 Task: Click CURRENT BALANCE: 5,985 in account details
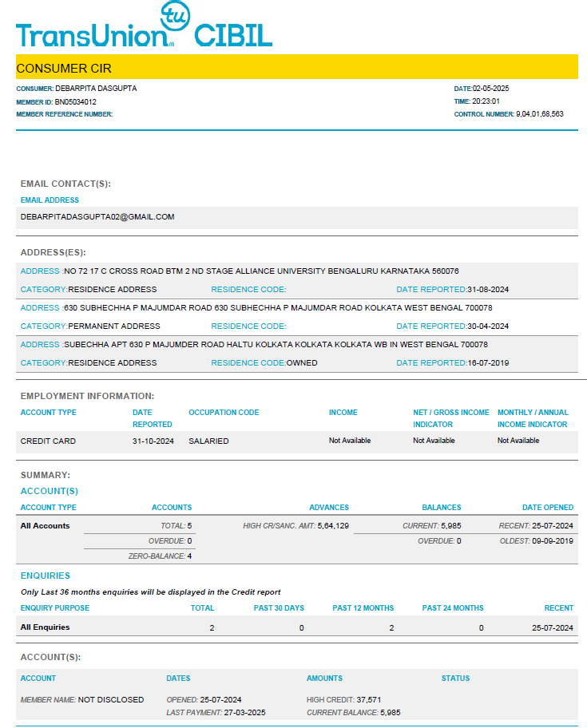tap(354, 712)
